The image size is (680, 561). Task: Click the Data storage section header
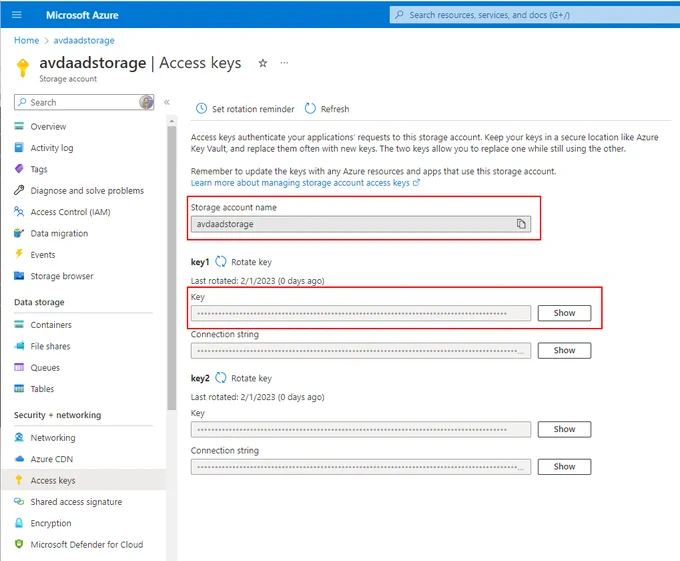pos(39,302)
